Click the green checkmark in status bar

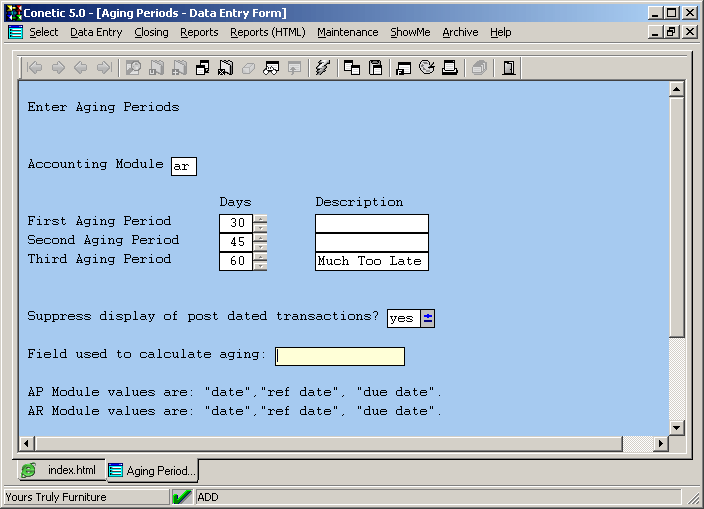click(x=182, y=497)
